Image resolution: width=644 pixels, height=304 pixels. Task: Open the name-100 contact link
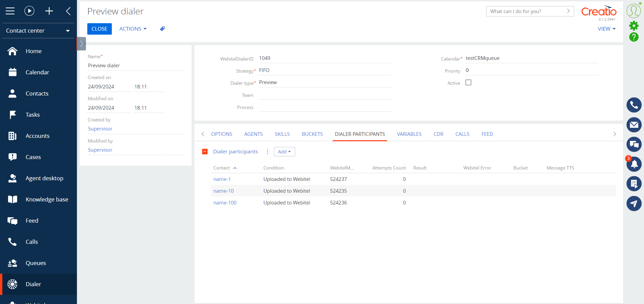tap(225, 203)
